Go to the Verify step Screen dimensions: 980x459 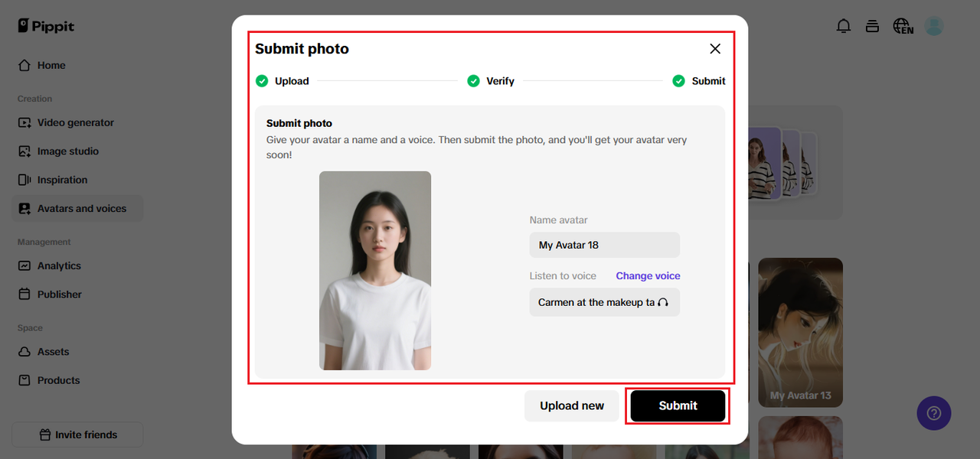click(x=491, y=81)
